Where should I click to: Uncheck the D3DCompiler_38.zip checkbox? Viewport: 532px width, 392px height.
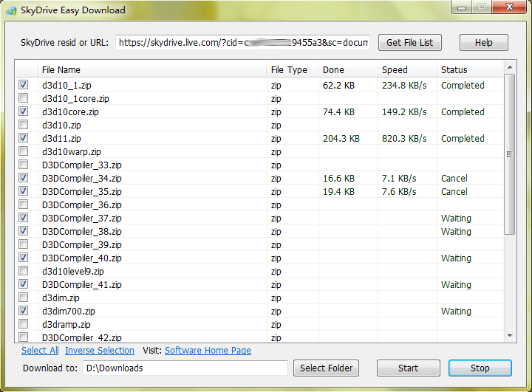[24, 231]
